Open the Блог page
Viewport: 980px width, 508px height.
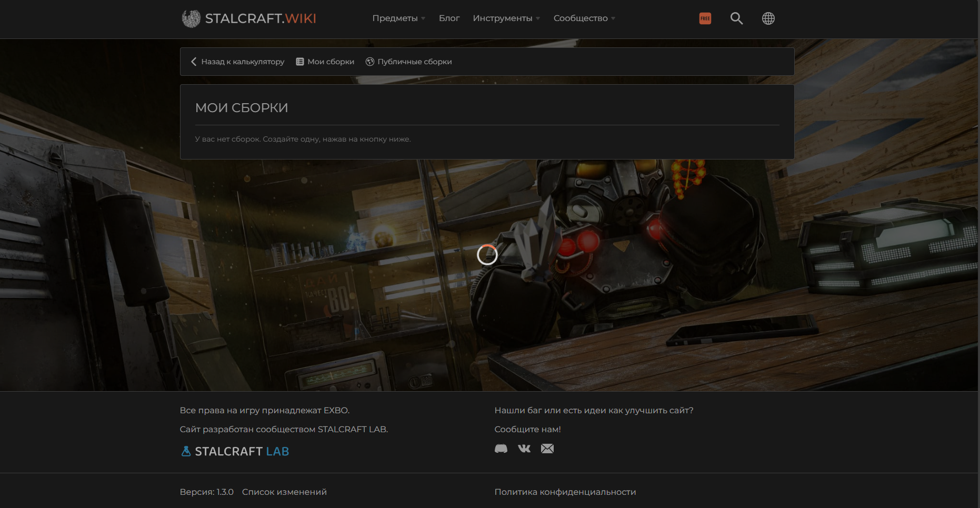pos(449,18)
